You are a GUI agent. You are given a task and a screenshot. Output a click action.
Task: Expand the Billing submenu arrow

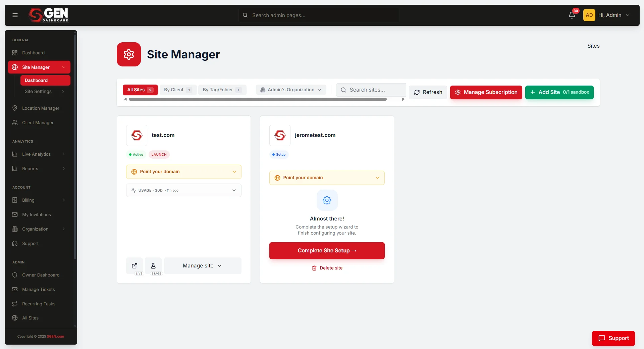click(64, 200)
